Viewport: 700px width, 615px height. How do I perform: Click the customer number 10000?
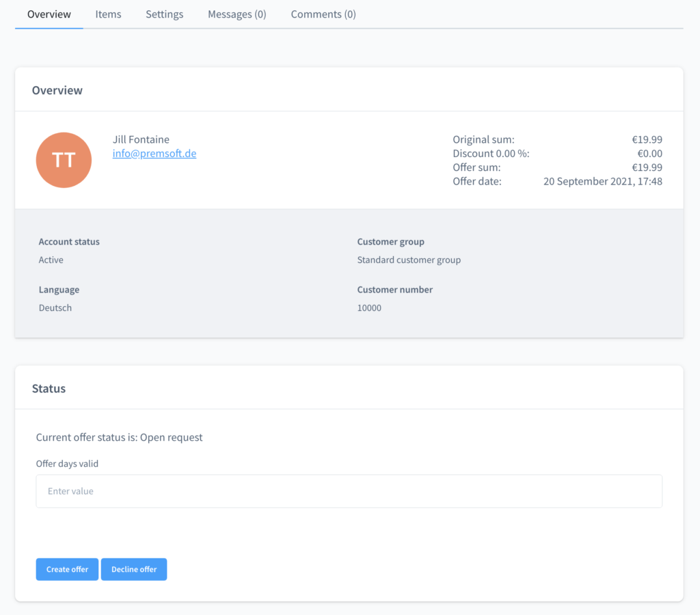tap(369, 308)
